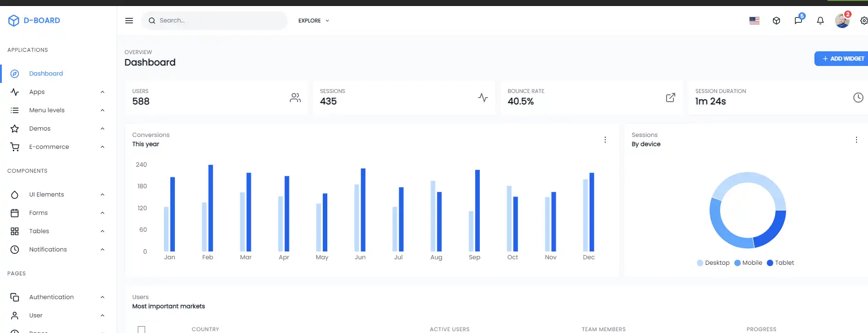Select Dashboard in the sidebar
The height and width of the screenshot is (333, 868).
pos(46,74)
